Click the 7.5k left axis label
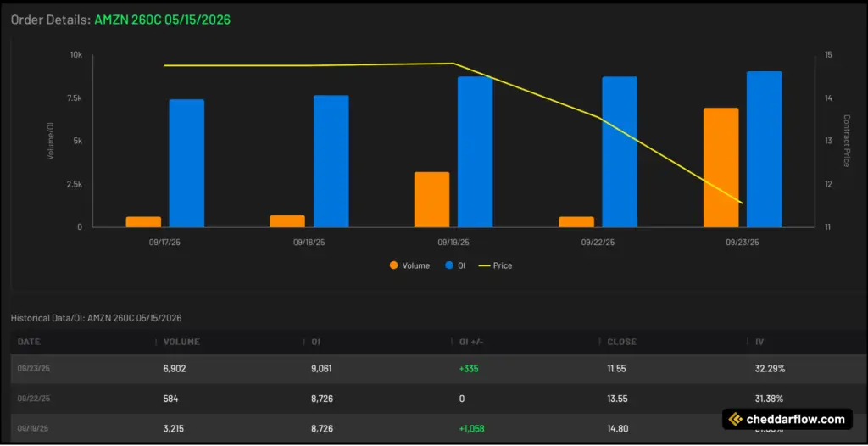Screen dimensions: 868x446 click(75, 98)
